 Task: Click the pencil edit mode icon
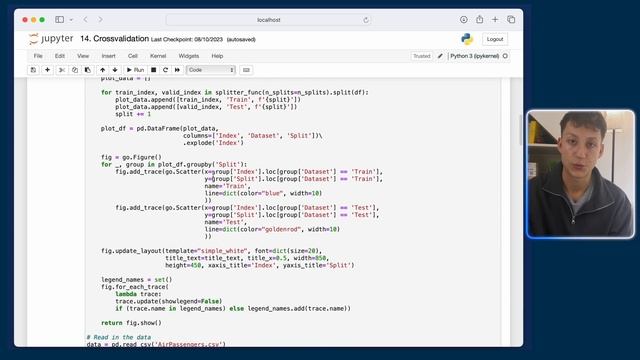440,56
